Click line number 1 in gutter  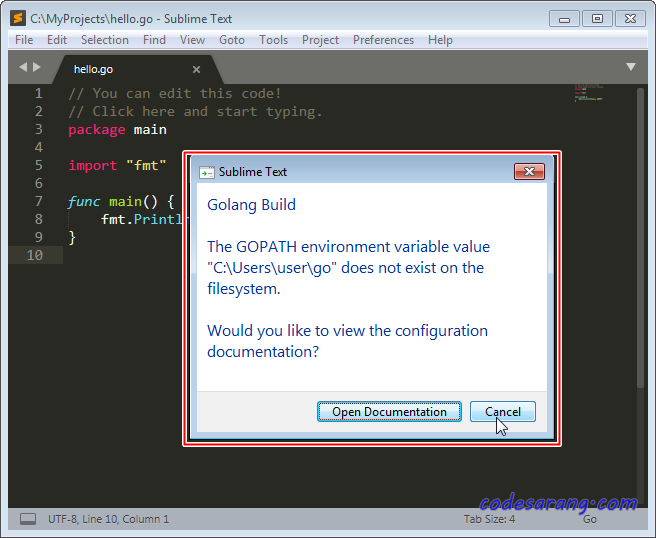[x=38, y=93]
